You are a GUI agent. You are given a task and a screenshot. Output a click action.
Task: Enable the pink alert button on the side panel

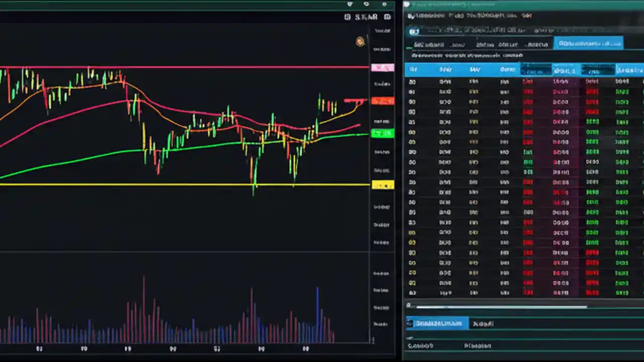tap(383, 67)
